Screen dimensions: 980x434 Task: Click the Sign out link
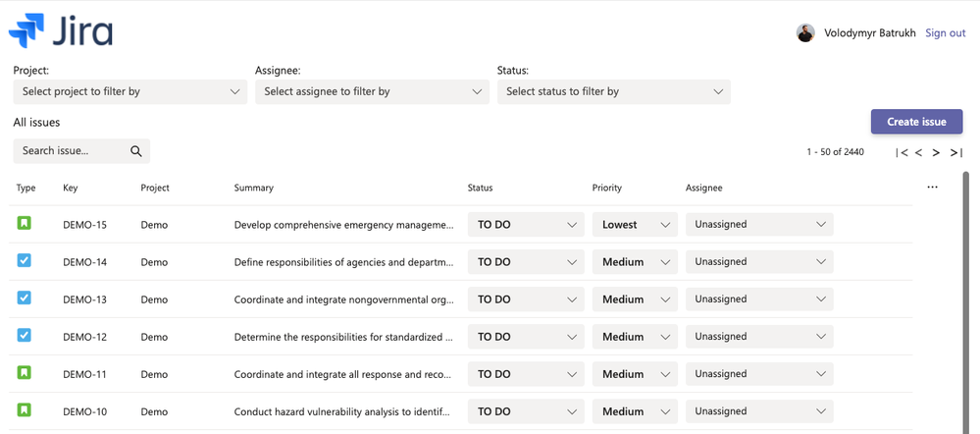[945, 33]
